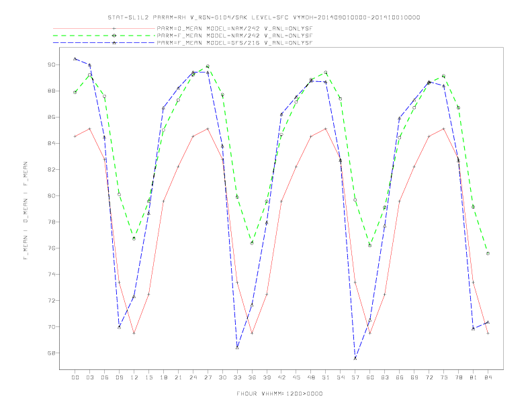
Task: Click y-axis tick label 88
Action: click(x=52, y=91)
